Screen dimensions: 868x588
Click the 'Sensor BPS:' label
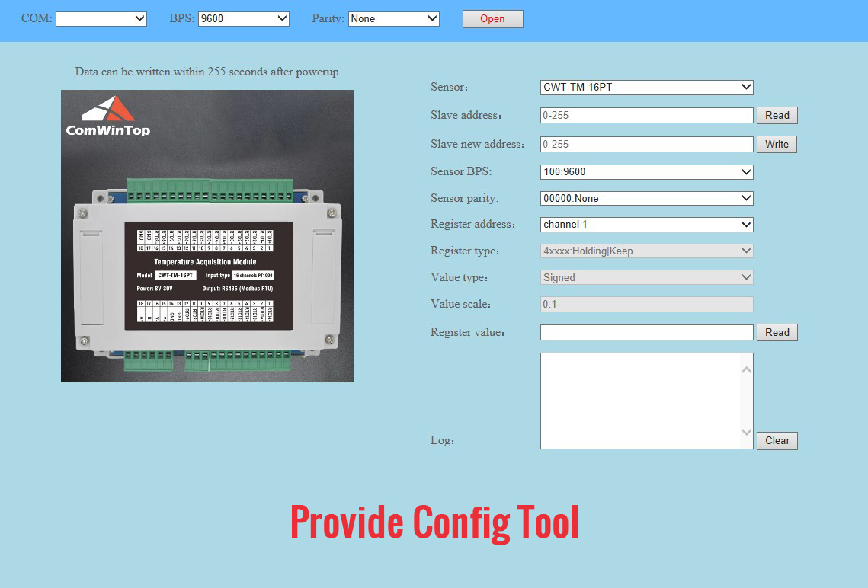click(461, 171)
